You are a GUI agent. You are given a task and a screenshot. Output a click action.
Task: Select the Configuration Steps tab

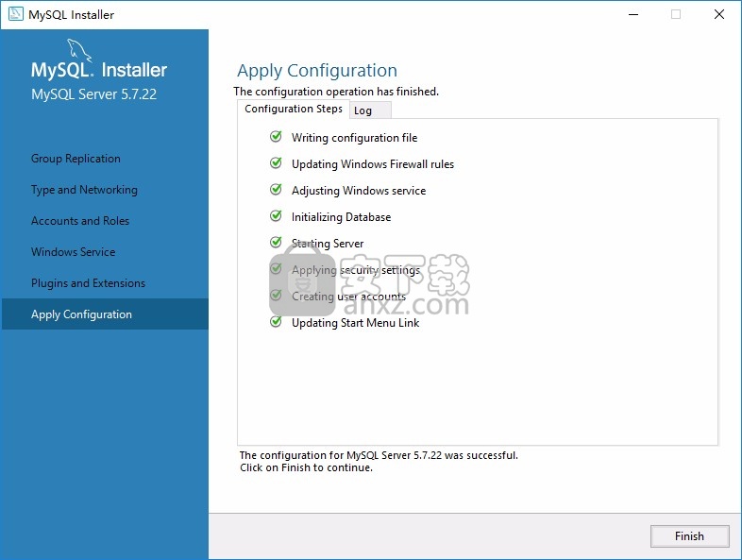pyautogui.click(x=294, y=109)
